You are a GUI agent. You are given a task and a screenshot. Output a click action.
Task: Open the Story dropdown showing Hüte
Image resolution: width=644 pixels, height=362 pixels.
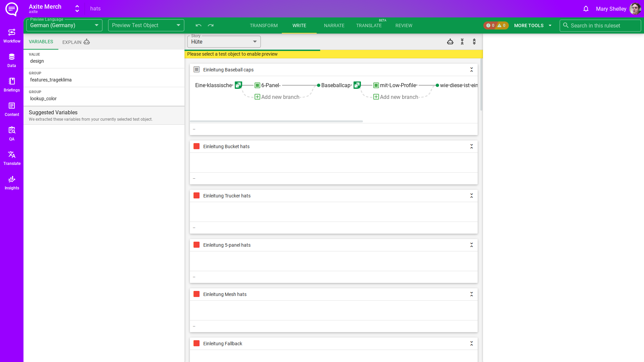pos(224,42)
